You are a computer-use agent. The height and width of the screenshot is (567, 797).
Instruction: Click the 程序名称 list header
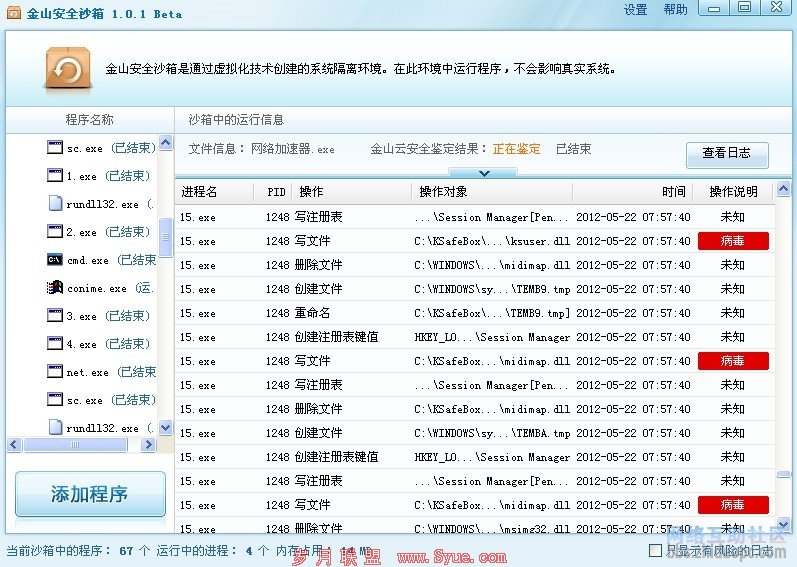(x=89, y=120)
